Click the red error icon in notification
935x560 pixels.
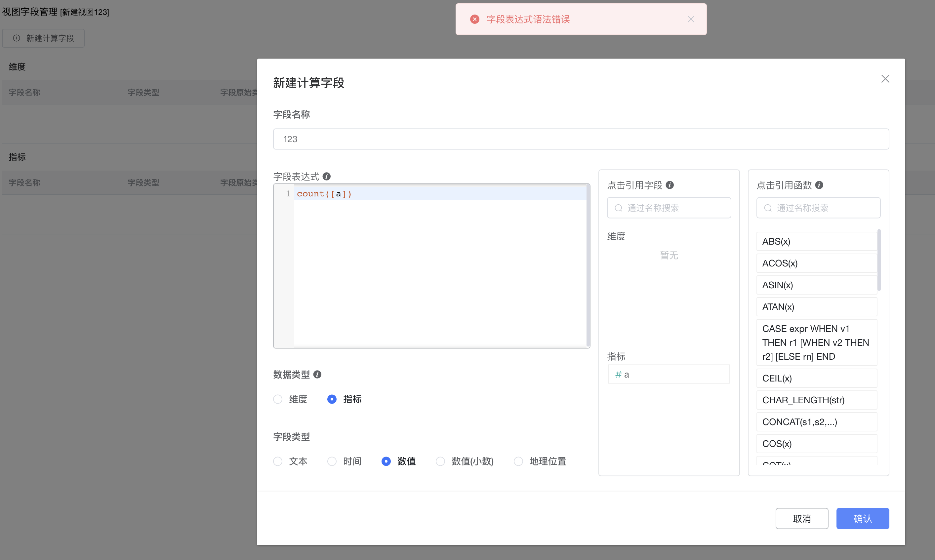pyautogui.click(x=475, y=19)
